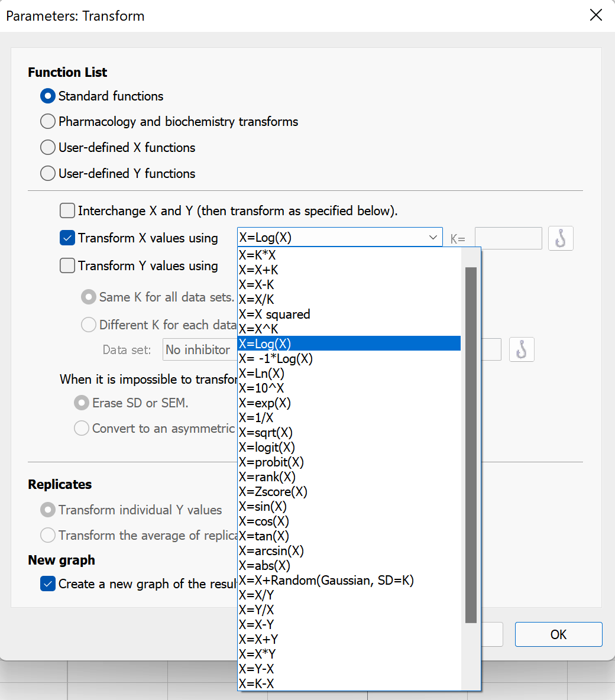Select Pharmacology and biochemistry transforms radio button
This screenshot has height=700, width=615.
pos(48,121)
